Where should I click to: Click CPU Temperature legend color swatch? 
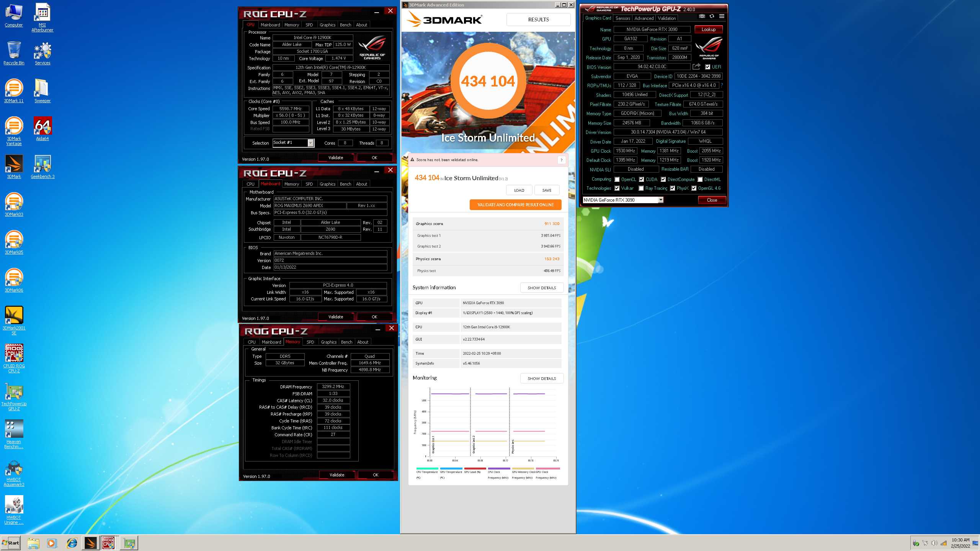(427, 468)
